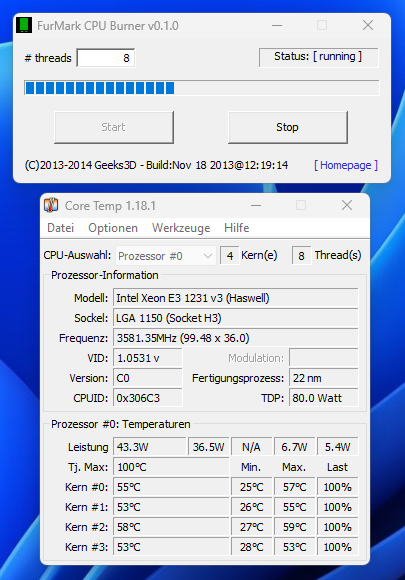
Task: Close the FurMark CPU Burner window
Action: click(x=368, y=26)
